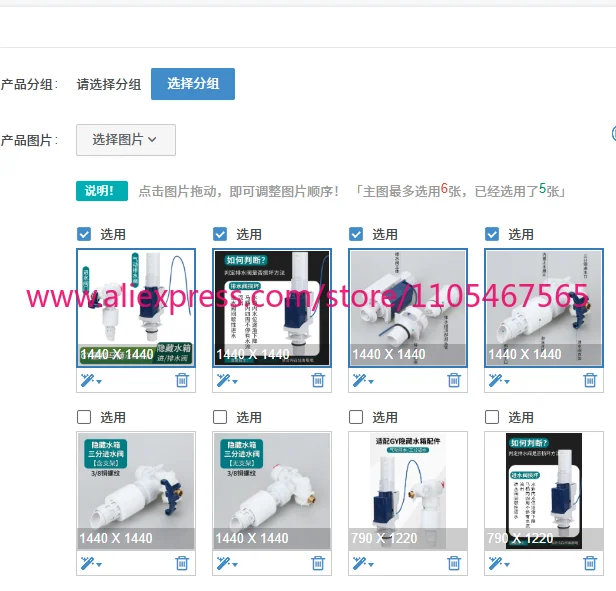Uncheck 选用 for fourth image in top row
The height and width of the screenshot is (591, 616).
pyautogui.click(x=492, y=234)
